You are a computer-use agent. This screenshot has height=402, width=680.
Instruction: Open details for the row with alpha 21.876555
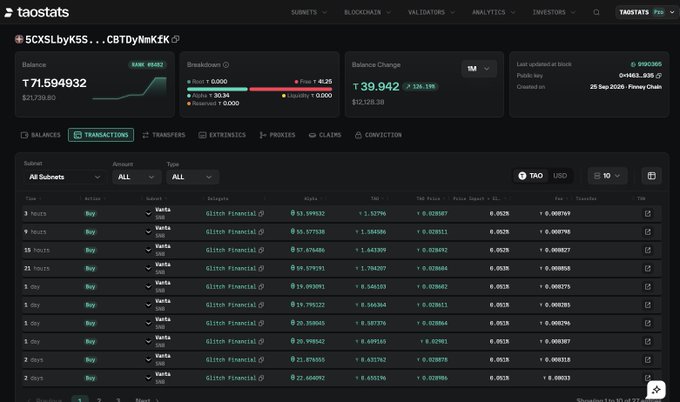pyautogui.click(x=647, y=360)
